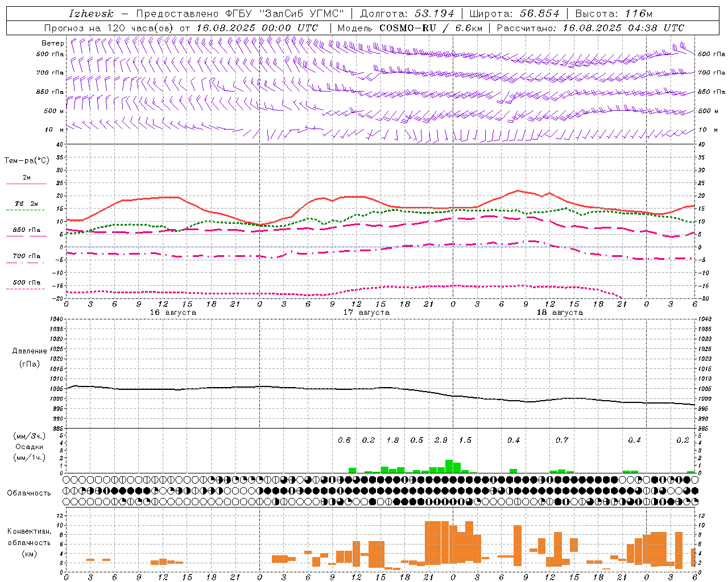This screenshot has height=582, width=728.
Task: Click the black pressure curve line
Action: tap(380, 388)
